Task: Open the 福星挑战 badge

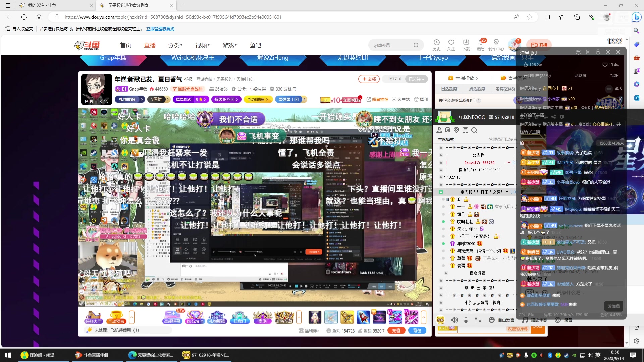Action: coord(191,99)
